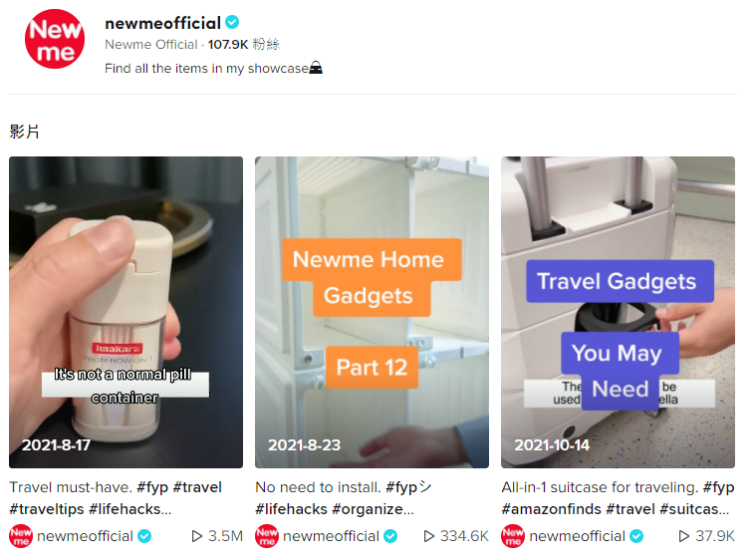Click verified badge under the suitcase video
The width and height of the screenshot is (753, 560).
[x=636, y=536]
